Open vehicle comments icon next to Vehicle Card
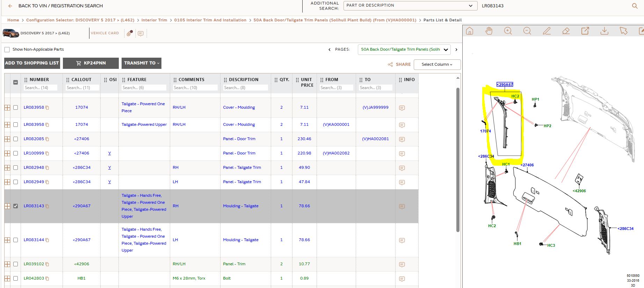644x288 pixels. pyautogui.click(x=140, y=34)
